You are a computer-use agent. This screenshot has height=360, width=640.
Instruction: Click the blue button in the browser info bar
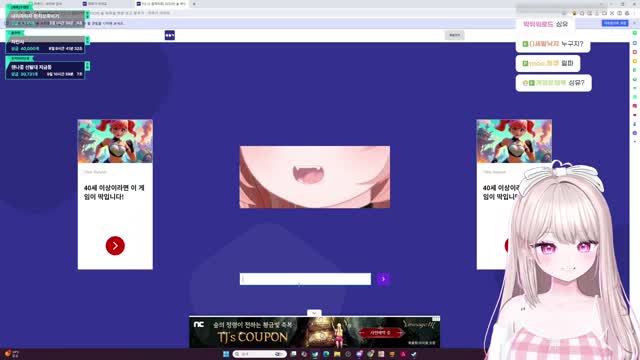615,23
